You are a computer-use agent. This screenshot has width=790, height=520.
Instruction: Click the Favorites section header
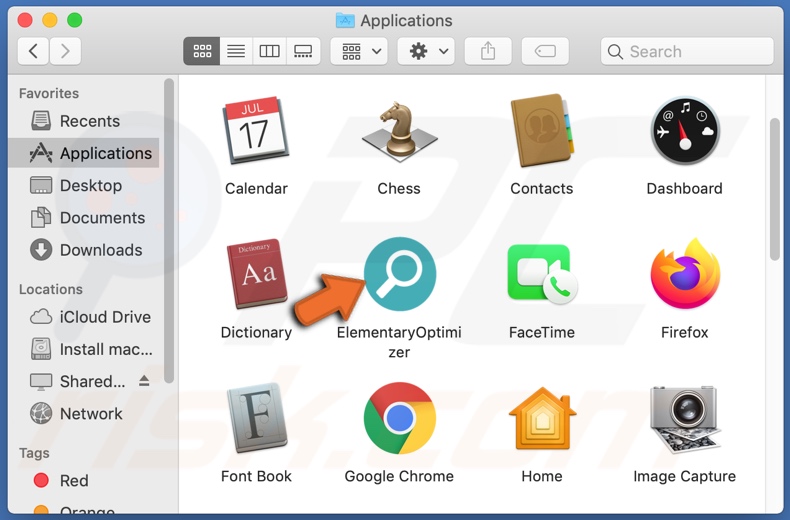(x=49, y=93)
